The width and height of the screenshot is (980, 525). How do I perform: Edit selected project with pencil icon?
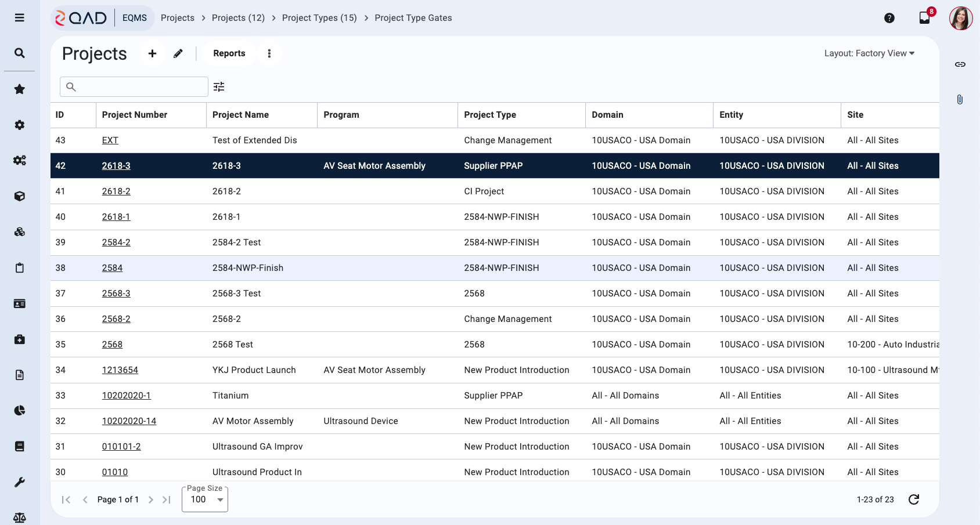[x=178, y=53]
